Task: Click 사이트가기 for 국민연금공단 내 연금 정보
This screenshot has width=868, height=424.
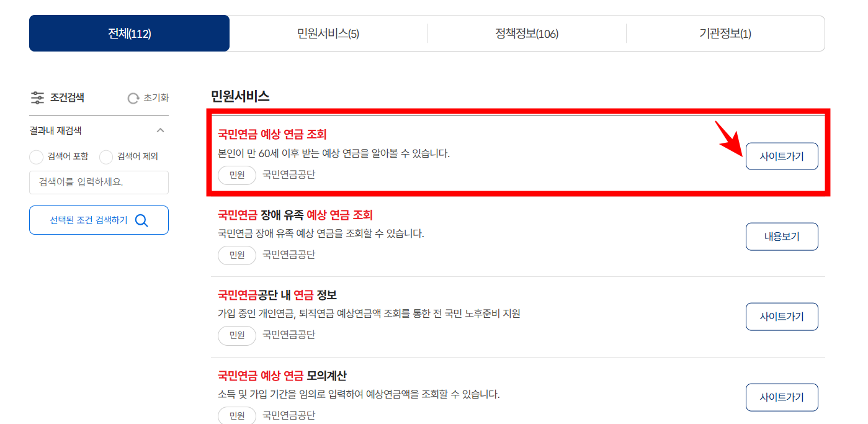Action: [x=782, y=317]
